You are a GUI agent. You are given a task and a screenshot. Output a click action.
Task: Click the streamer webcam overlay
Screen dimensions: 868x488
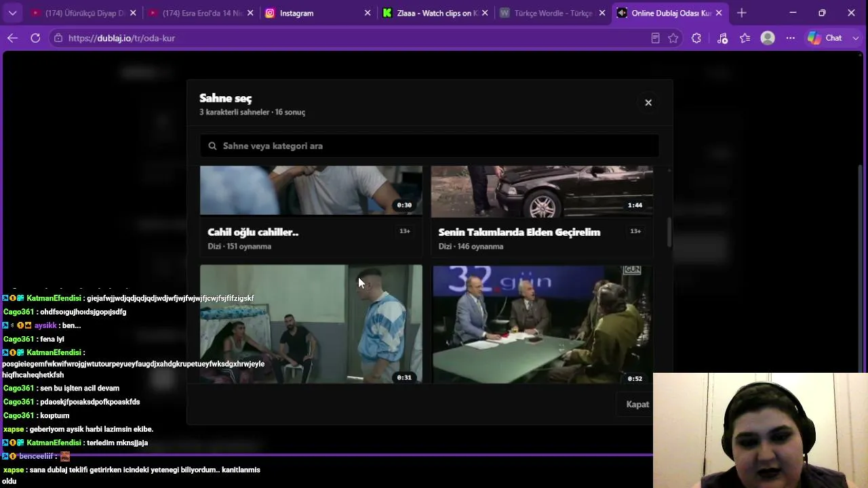tap(760, 430)
